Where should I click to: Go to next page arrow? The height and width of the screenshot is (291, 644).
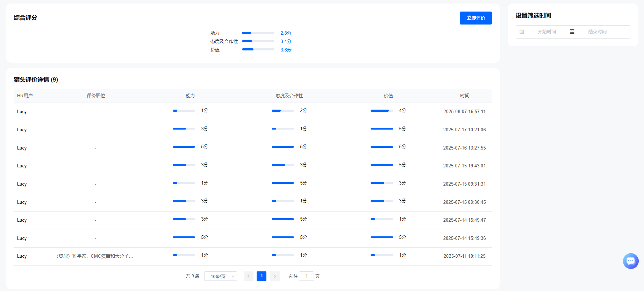[x=275, y=276]
